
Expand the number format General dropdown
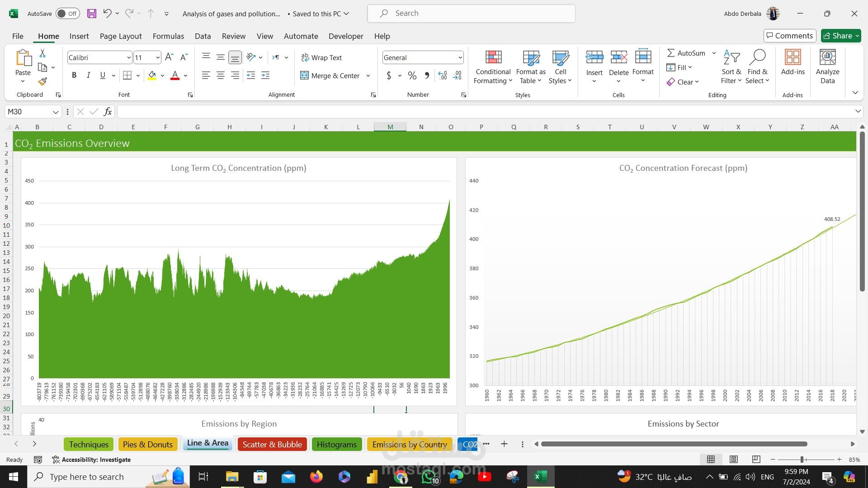point(460,57)
